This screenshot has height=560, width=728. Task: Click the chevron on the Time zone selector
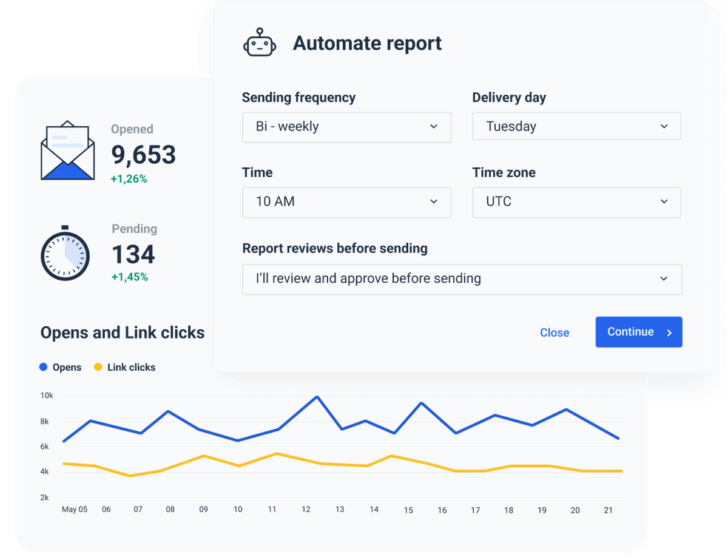666,202
